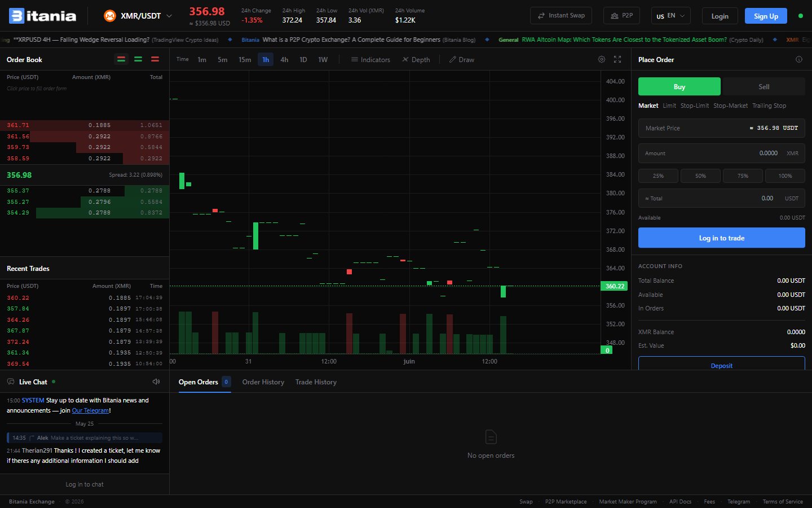Viewport: 812px width, 508px height.
Task: Select the 4h timeframe
Action: [284, 59]
